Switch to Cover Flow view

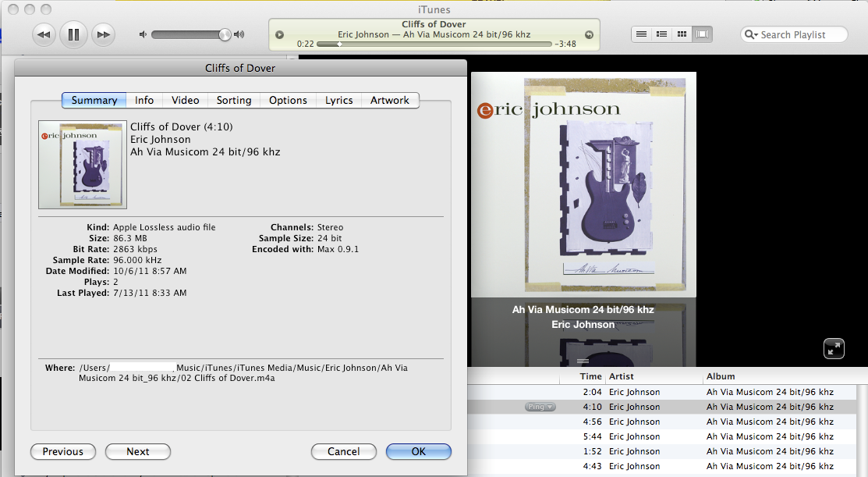coord(702,34)
